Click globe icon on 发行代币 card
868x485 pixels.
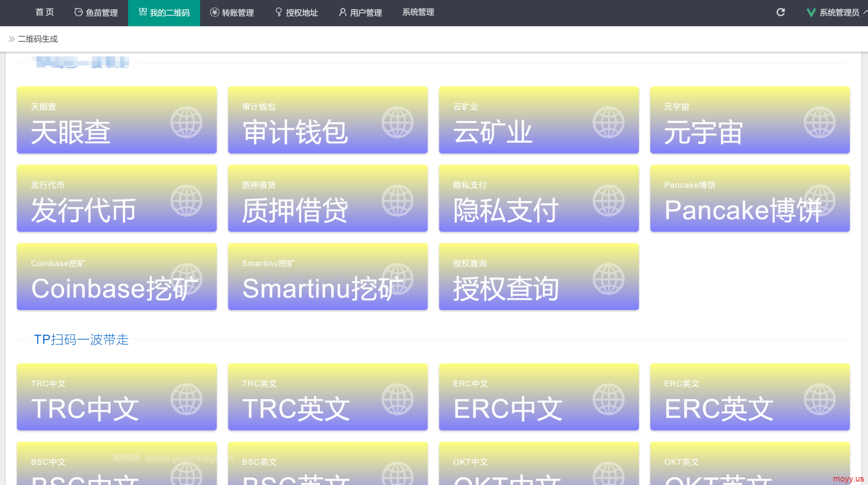186,201
